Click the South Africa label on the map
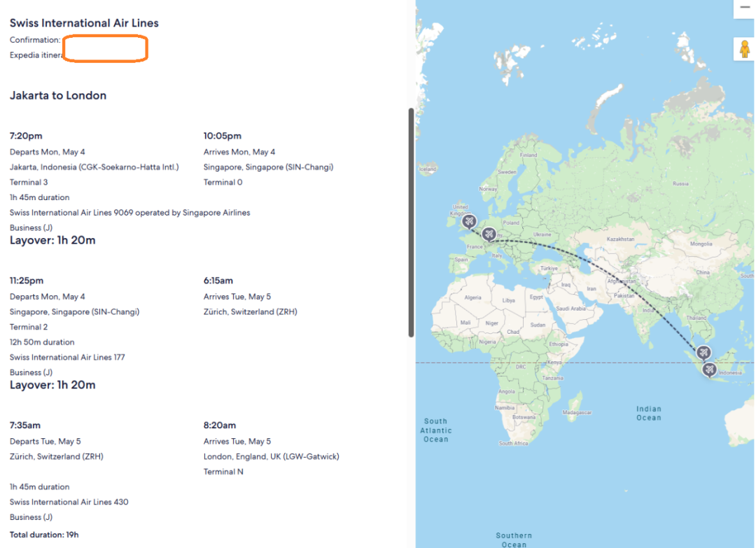 [x=514, y=443]
